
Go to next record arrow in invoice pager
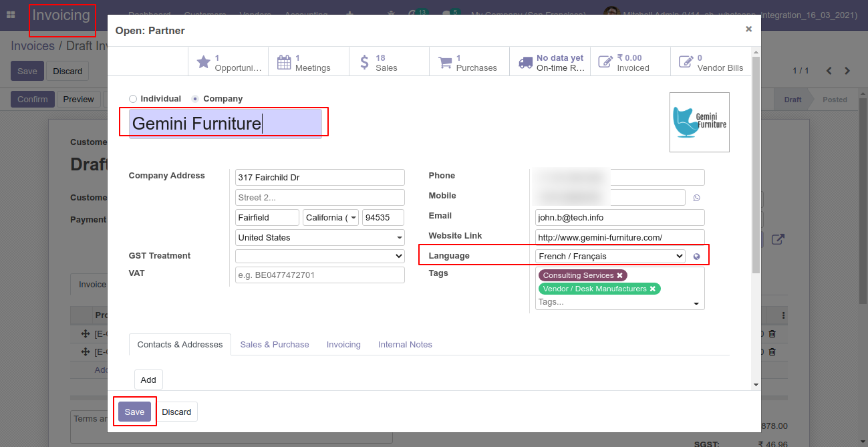847,71
